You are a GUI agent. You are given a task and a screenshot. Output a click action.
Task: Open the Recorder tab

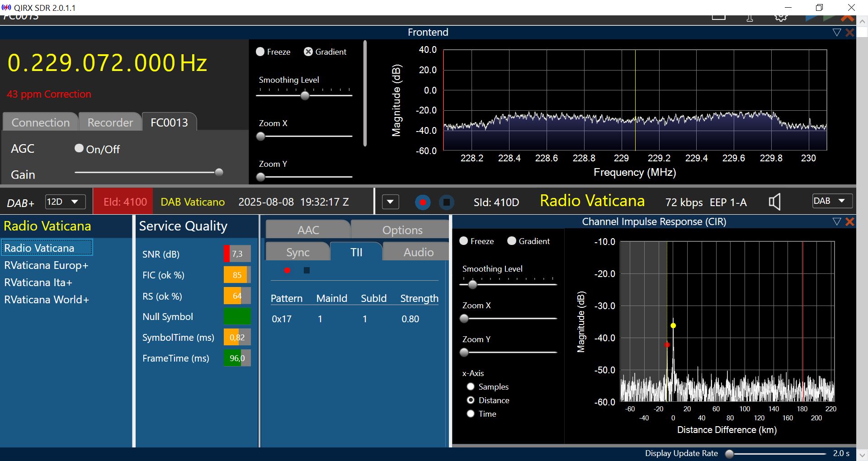[x=110, y=122]
